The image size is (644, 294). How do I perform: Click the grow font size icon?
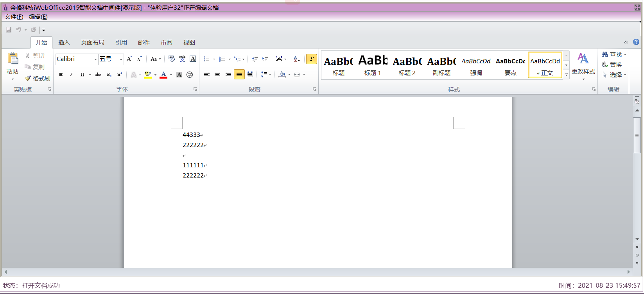129,59
